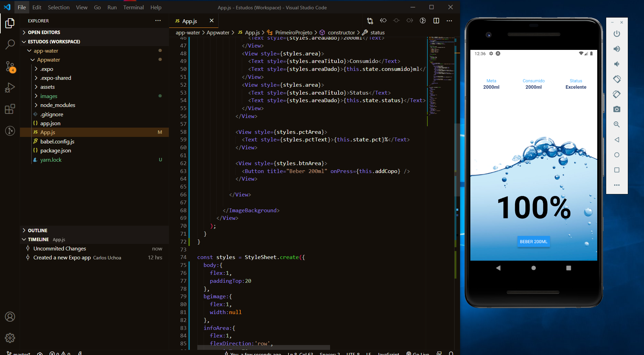This screenshot has height=355, width=644.
Task: Open the File menu
Action: pyautogui.click(x=22, y=7)
